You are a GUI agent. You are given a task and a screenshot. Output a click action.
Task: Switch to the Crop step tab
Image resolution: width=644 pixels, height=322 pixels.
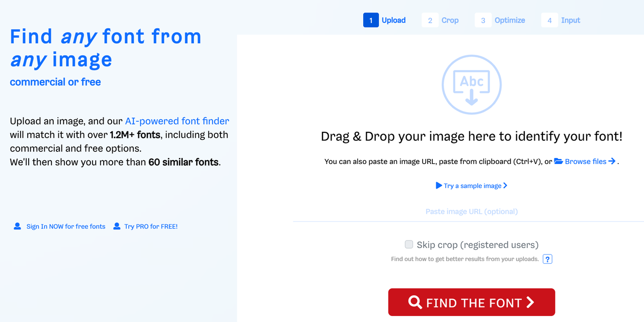(441, 20)
